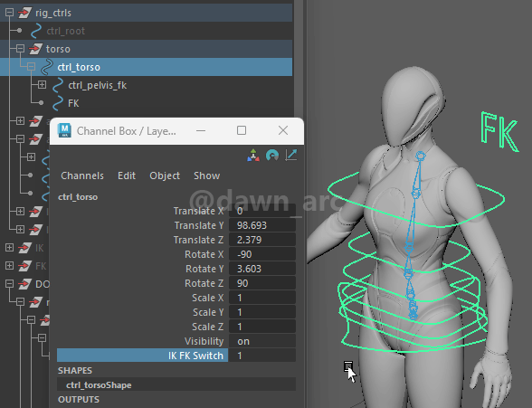532x408 pixels.
Task: Click ctrl_torso curve icon
Action: [47, 67]
